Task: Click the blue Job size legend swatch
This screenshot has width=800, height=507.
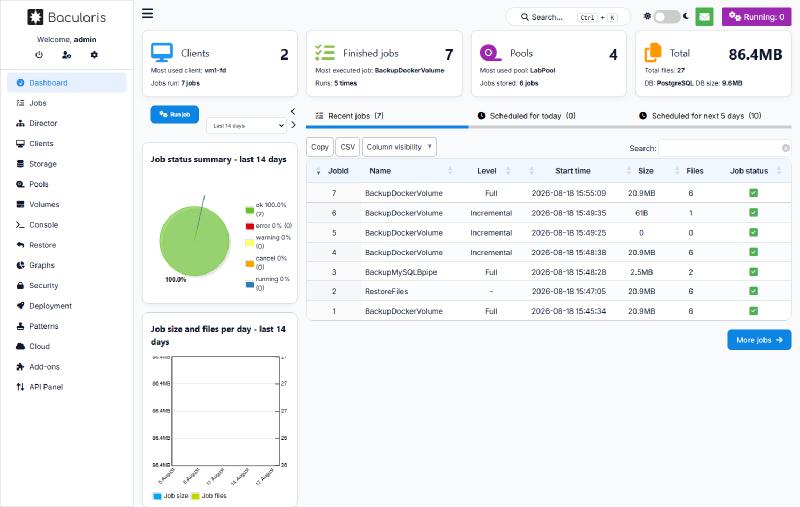Action: (x=157, y=496)
